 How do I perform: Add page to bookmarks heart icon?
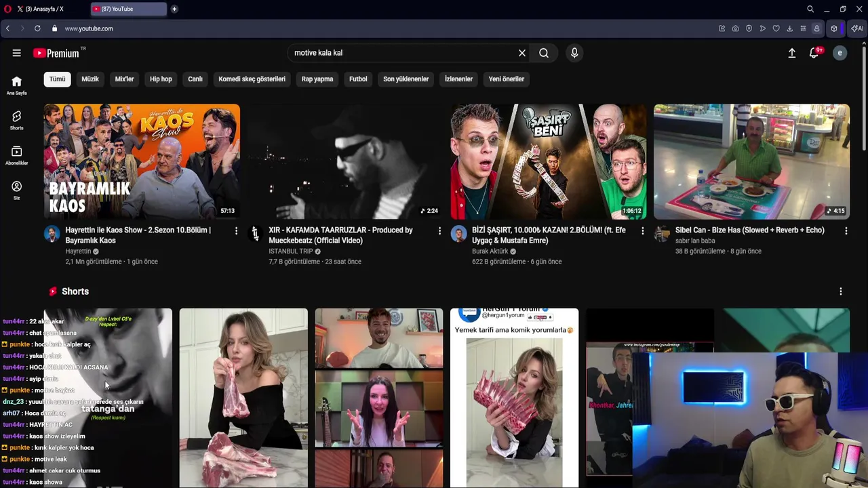(776, 28)
